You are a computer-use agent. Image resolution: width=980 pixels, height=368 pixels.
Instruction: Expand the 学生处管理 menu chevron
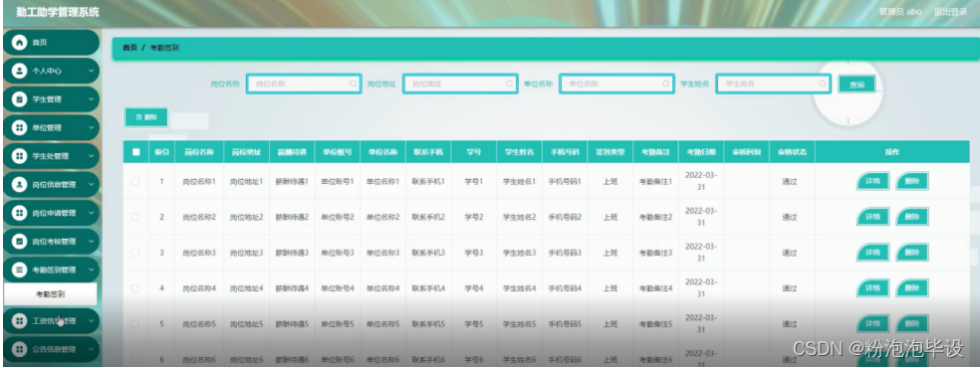coord(92,156)
